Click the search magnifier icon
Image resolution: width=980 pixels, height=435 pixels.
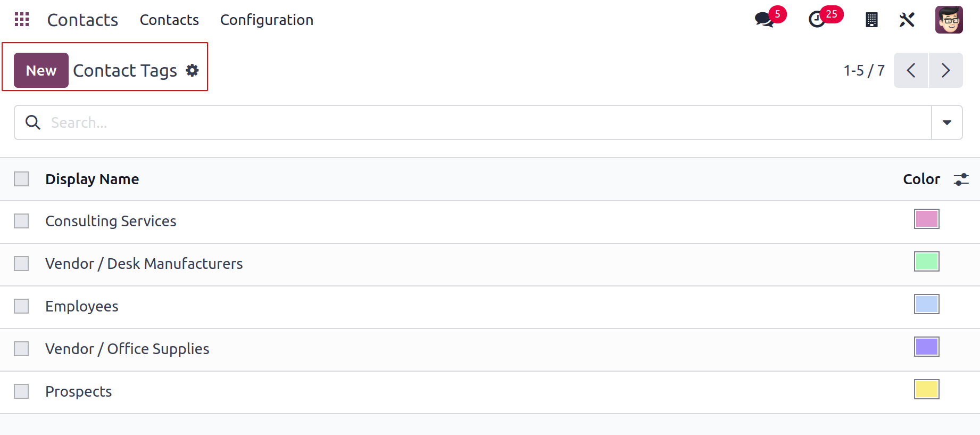point(33,122)
